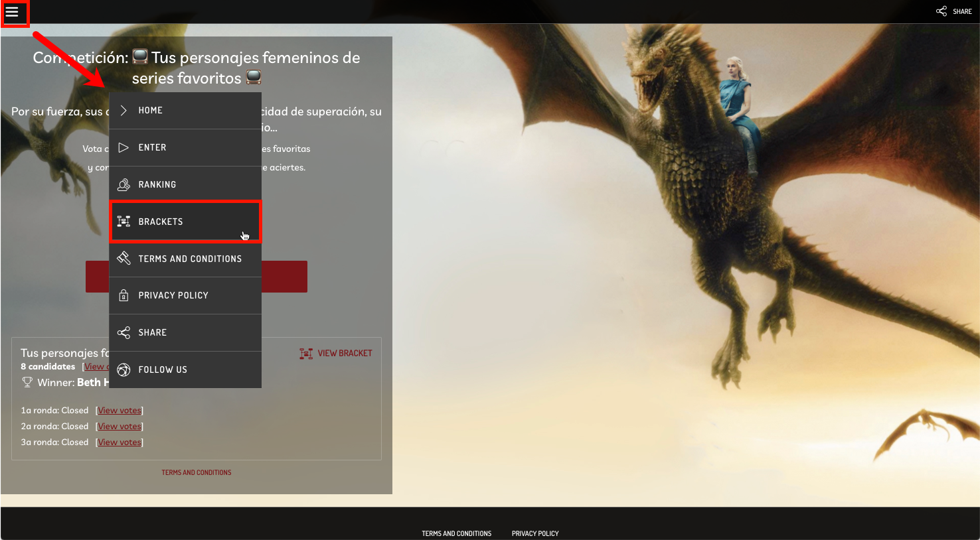The width and height of the screenshot is (980, 540).
Task: Click the '8 candidates' text
Action: point(48,367)
